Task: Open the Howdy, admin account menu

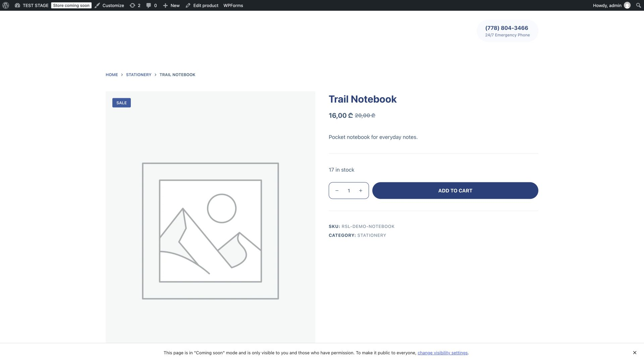Action: point(611,5)
